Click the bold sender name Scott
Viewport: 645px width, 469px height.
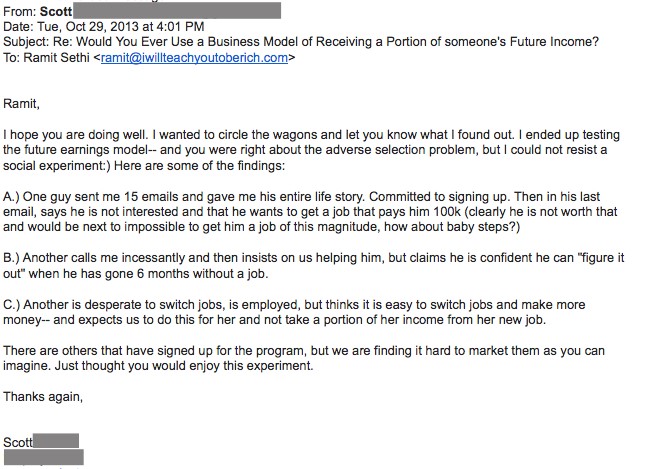56,12
